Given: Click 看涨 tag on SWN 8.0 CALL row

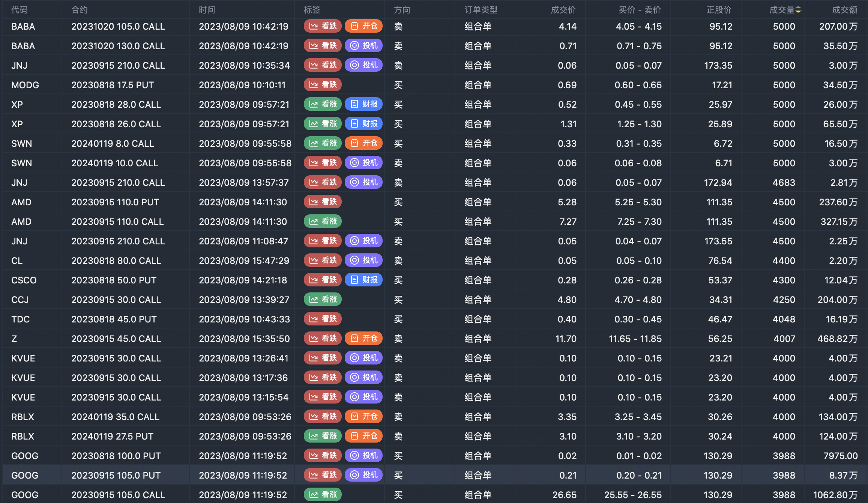Looking at the screenshot, I should [323, 143].
